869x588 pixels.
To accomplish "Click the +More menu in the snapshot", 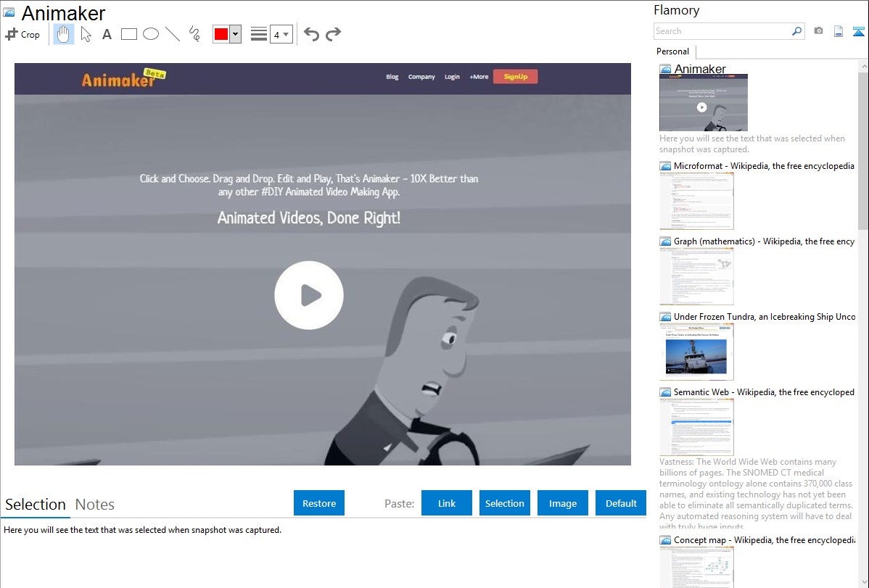I will pos(479,77).
